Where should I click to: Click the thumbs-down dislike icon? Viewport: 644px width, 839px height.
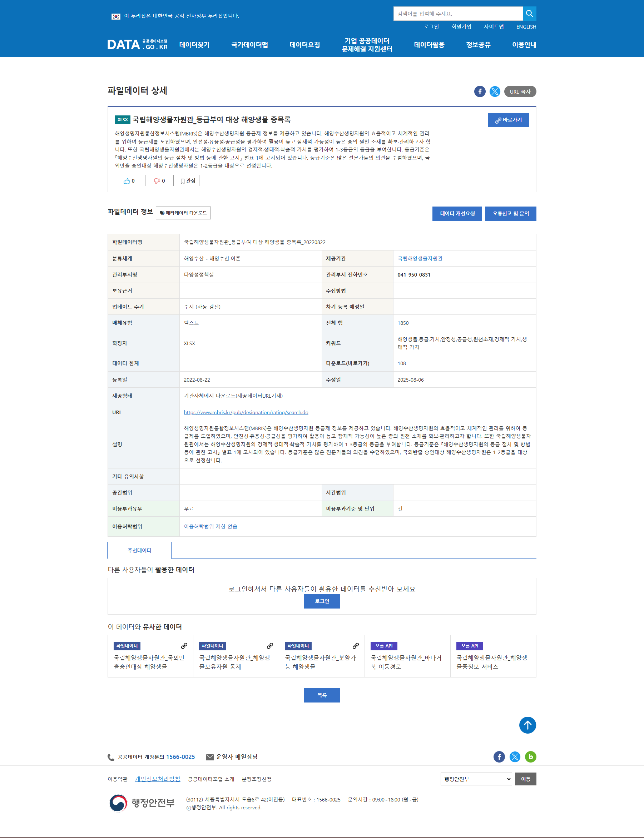157,181
